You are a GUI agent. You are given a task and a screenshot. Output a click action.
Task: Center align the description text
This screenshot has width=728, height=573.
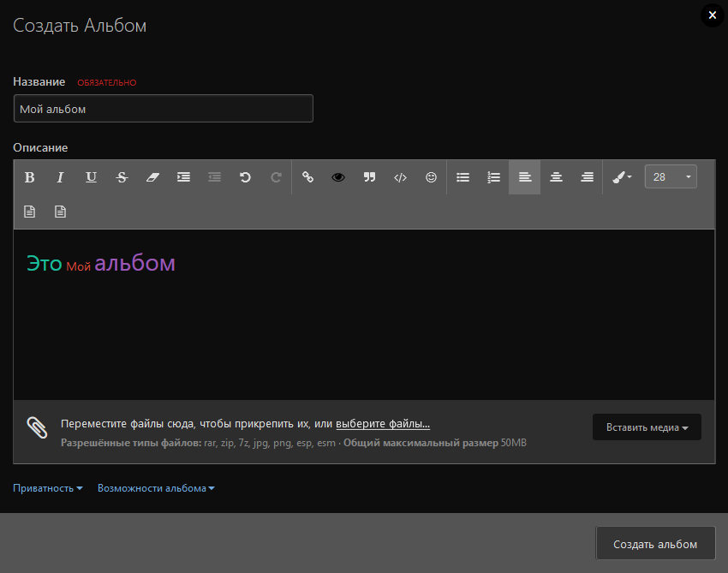click(x=556, y=177)
